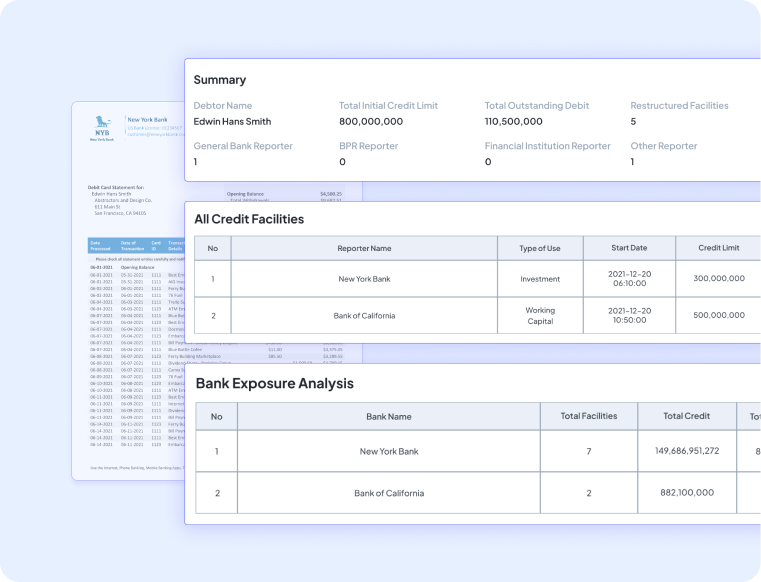Click the Summary panel heading
The image size is (761, 582).
pos(220,80)
